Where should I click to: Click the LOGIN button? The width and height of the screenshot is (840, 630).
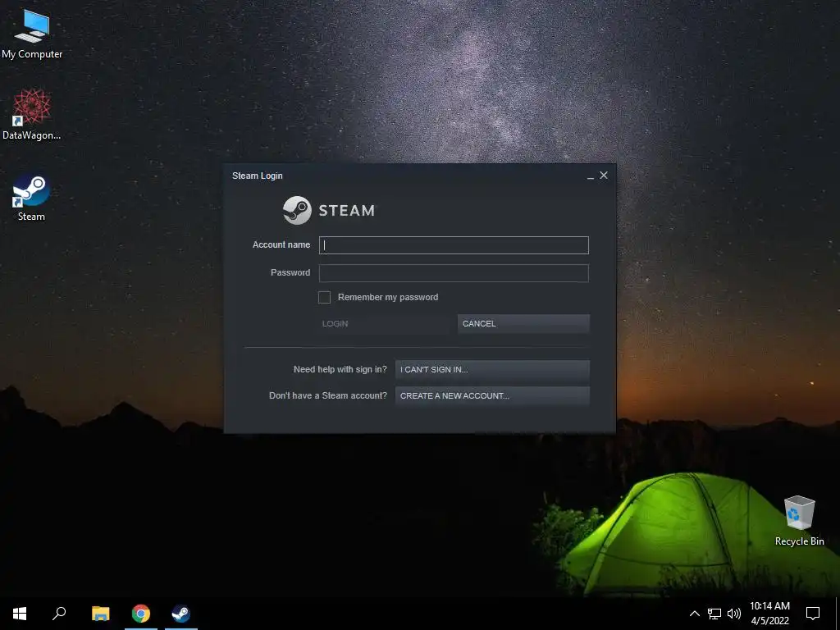[384, 323]
